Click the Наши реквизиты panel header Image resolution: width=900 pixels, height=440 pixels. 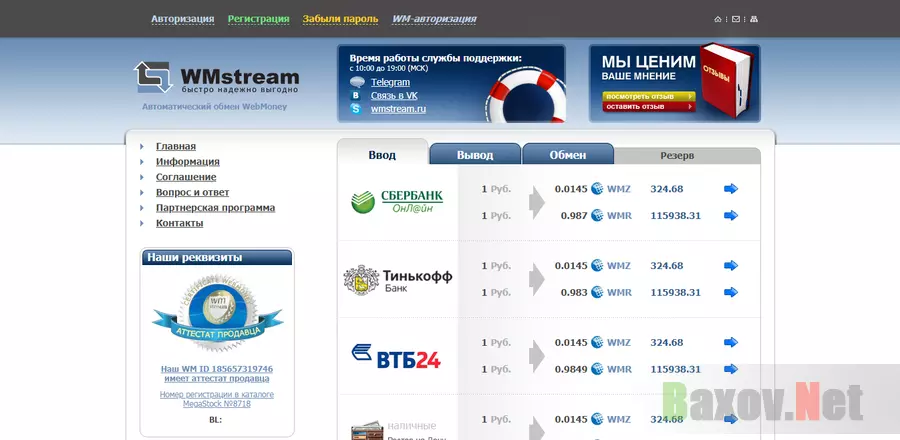(217, 258)
